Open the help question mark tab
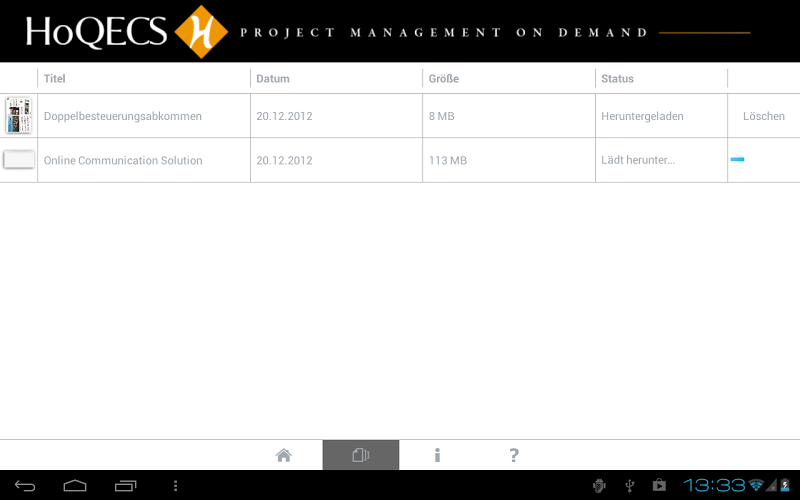The image size is (800, 500). click(514, 455)
